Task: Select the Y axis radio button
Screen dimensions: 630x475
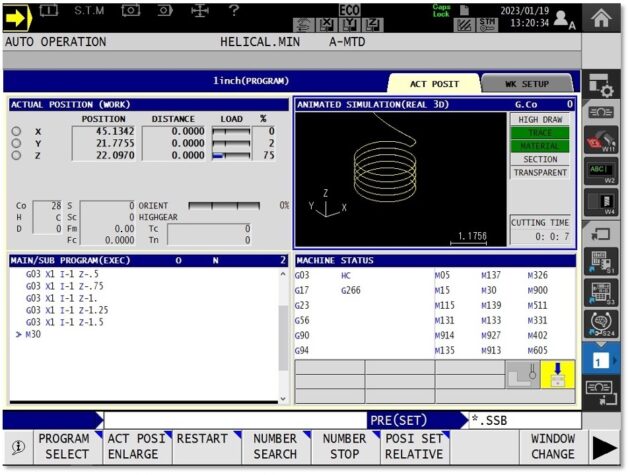Action: click(16, 143)
